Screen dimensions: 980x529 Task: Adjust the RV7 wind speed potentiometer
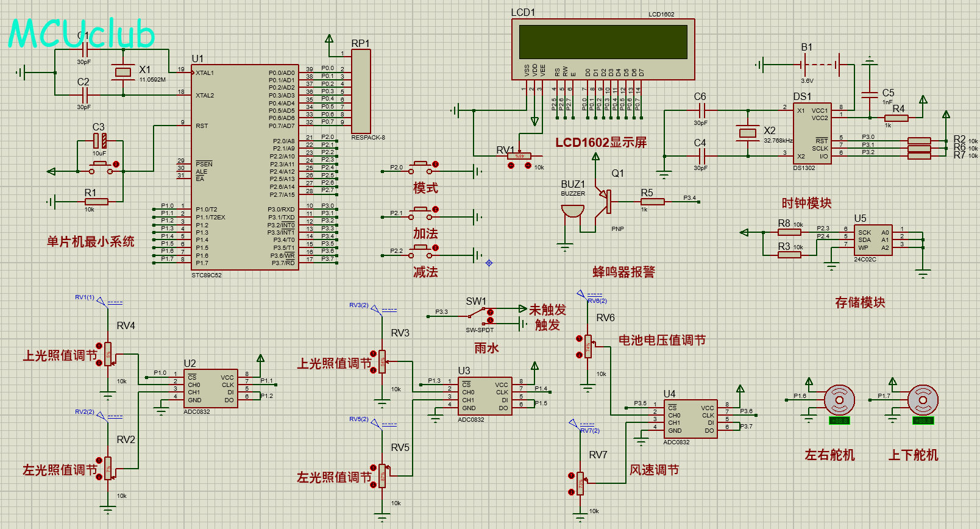(x=580, y=484)
